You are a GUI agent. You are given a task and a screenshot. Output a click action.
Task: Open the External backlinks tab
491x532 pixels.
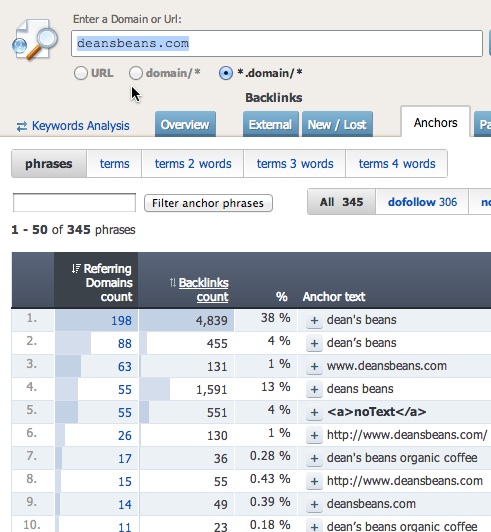(x=270, y=125)
